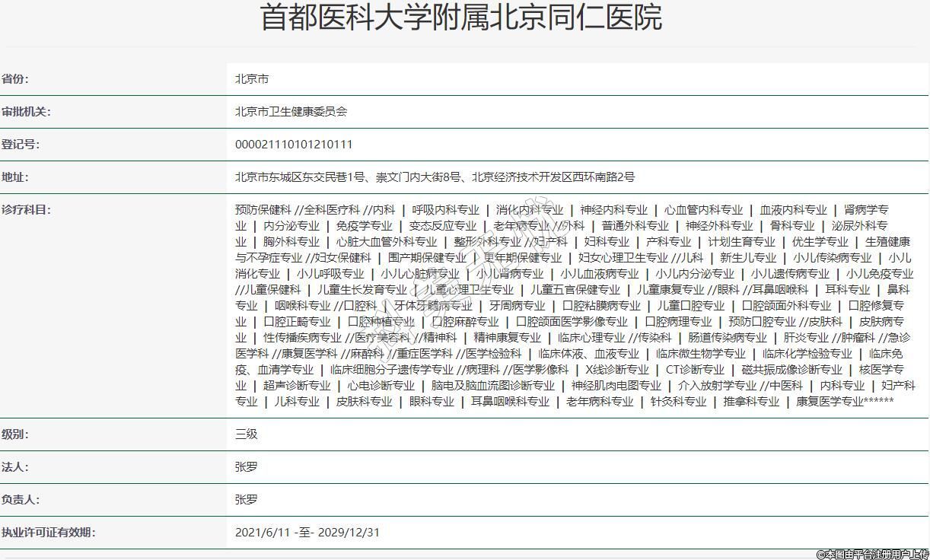The height and width of the screenshot is (560, 930).
Task: Click 张罗 in the 法人 row
Action: pos(247,467)
